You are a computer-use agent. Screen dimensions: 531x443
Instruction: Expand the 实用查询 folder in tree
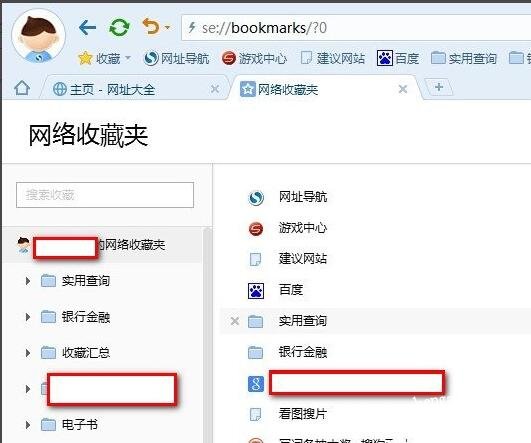tap(28, 281)
